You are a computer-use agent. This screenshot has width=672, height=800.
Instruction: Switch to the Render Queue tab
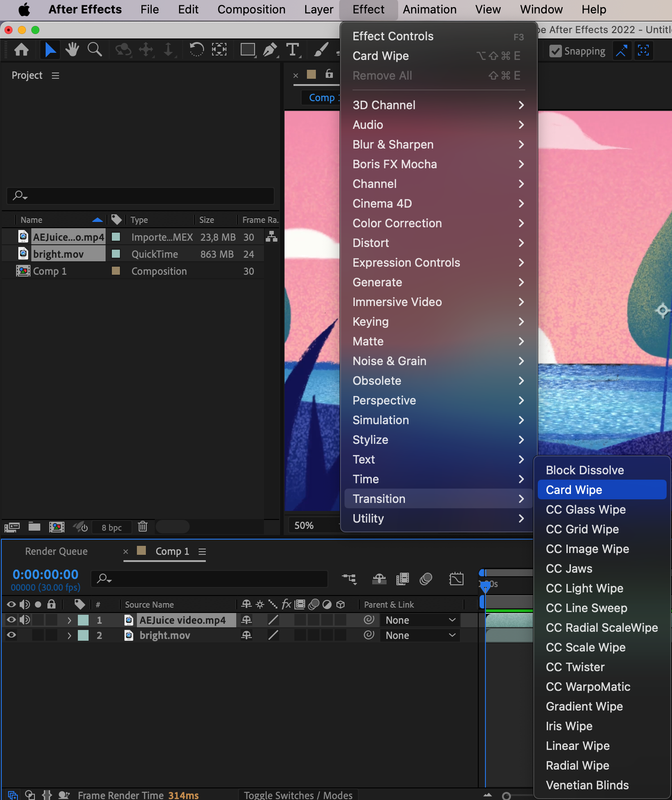coord(56,551)
